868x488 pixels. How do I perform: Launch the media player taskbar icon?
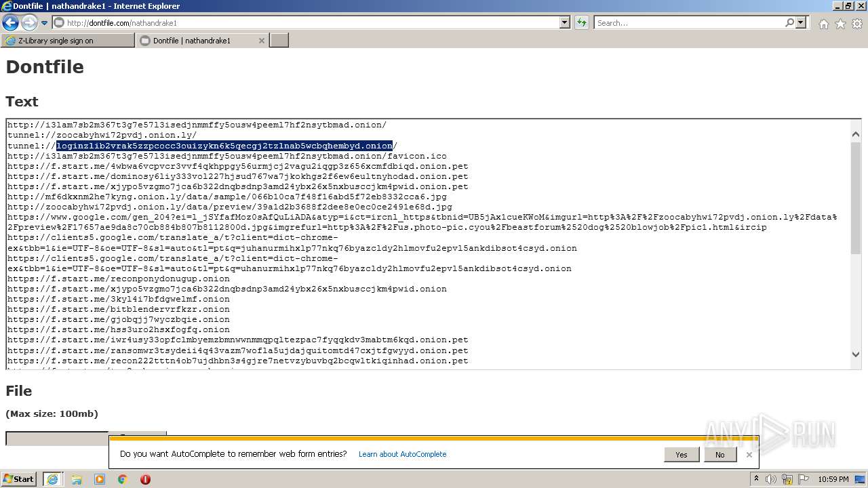(x=100, y=479)
